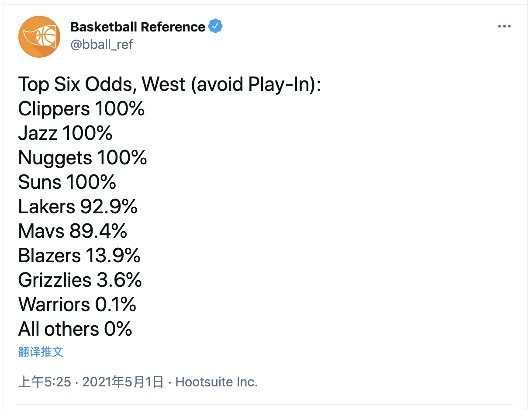Click the "Grizzlies 3.6%" line
Screen dimensions: 532x410
(80, 280)
